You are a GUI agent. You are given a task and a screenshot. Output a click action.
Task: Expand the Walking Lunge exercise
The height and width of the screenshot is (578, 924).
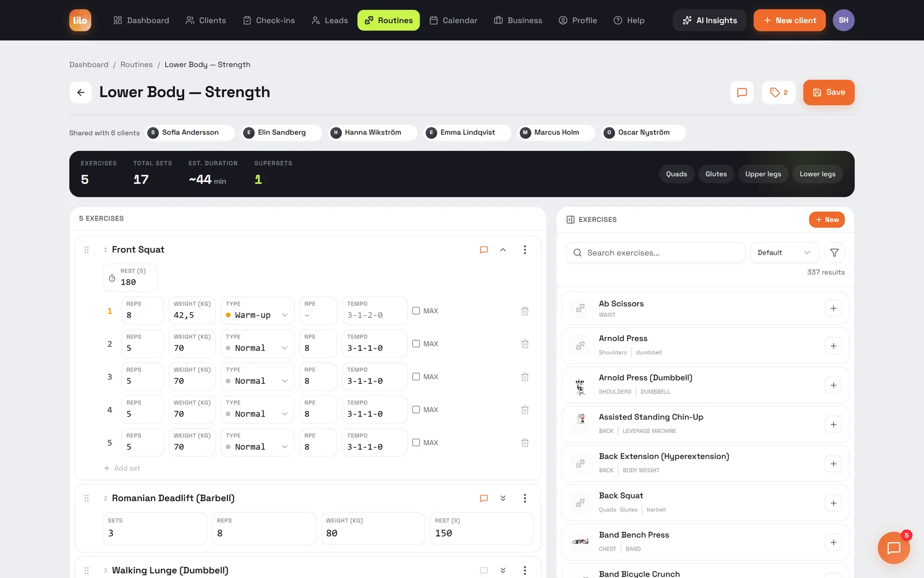click(x=503, y=570)
